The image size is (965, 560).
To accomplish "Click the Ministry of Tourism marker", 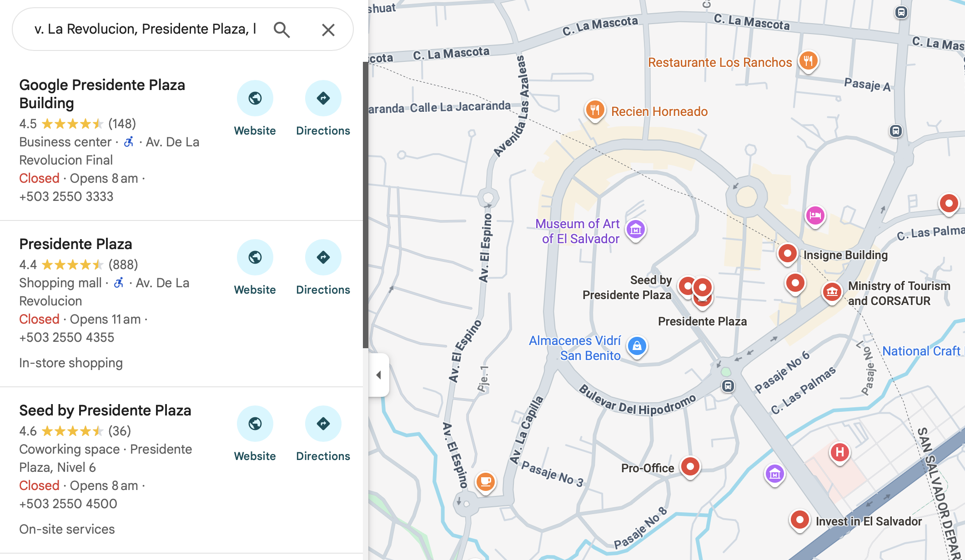I will tap(832, 292).
